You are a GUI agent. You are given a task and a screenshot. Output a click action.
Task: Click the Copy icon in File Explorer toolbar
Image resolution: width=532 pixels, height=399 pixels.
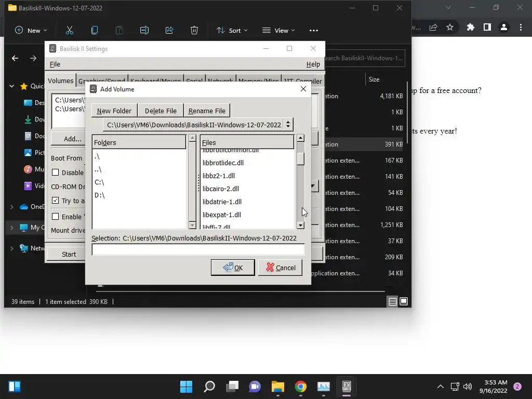[x=95, y=30]
